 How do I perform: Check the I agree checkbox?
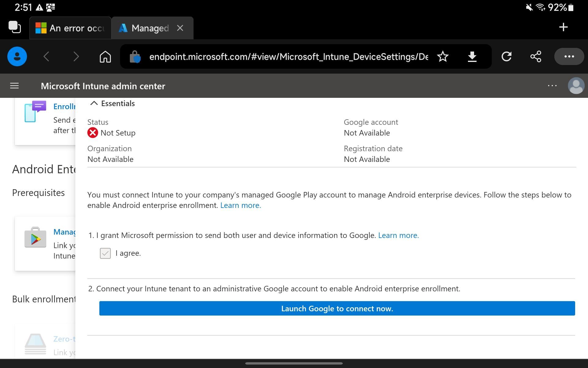[105, 253]
